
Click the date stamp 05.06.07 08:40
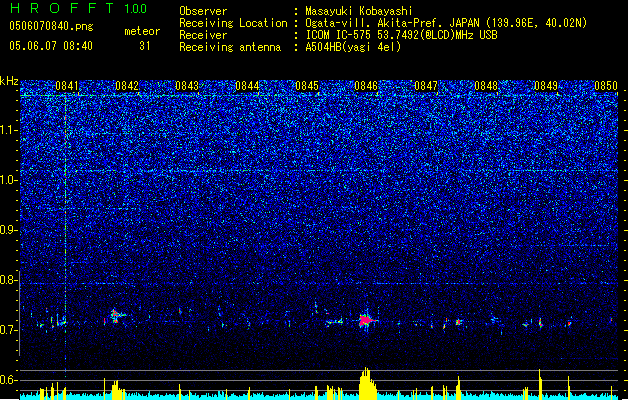coord(51,45)
